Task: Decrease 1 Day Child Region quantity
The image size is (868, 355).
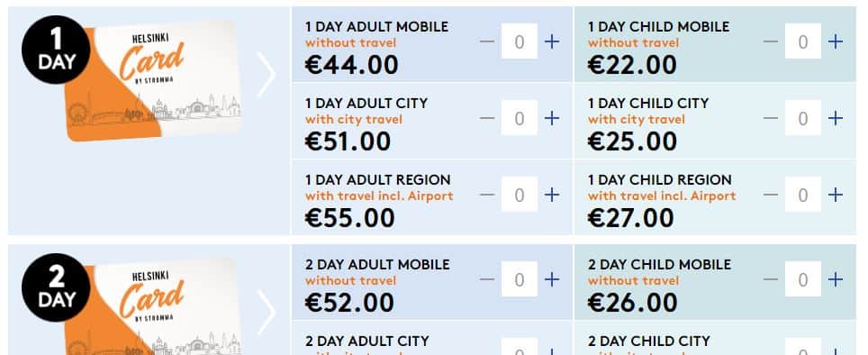Action: click(770, 195)
